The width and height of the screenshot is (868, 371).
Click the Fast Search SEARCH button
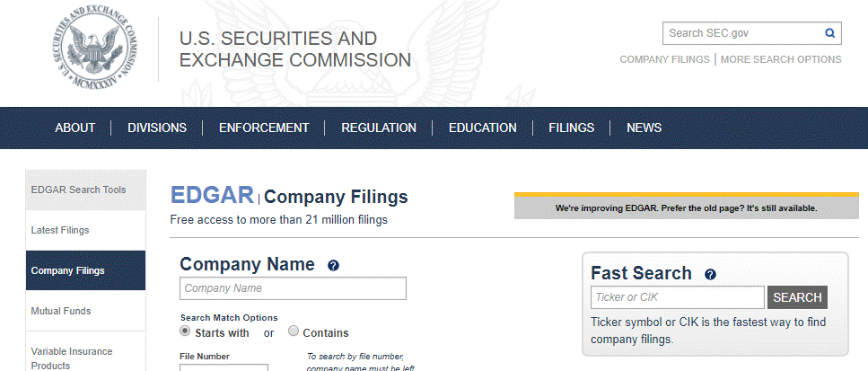[x=797, y=297]
